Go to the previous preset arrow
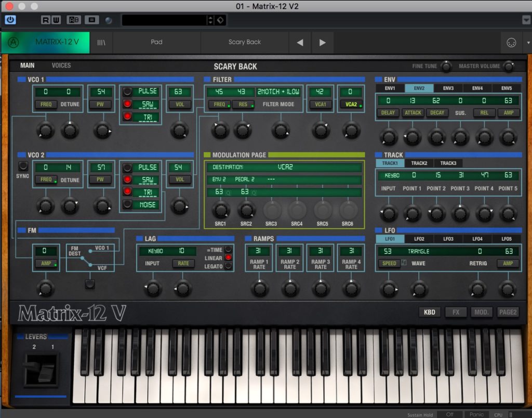This screenshot has height=418, width=532. (x=300, y=43)
